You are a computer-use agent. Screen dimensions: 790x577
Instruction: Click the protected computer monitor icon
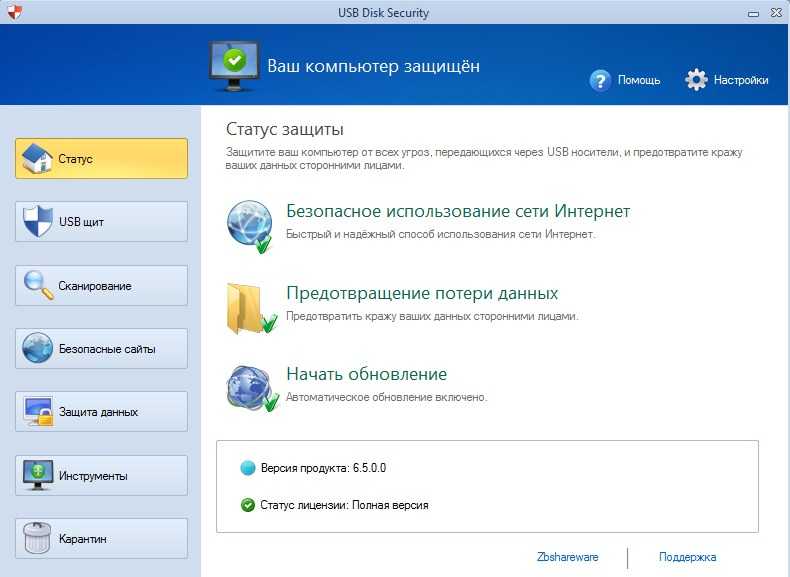coord(234,67)
